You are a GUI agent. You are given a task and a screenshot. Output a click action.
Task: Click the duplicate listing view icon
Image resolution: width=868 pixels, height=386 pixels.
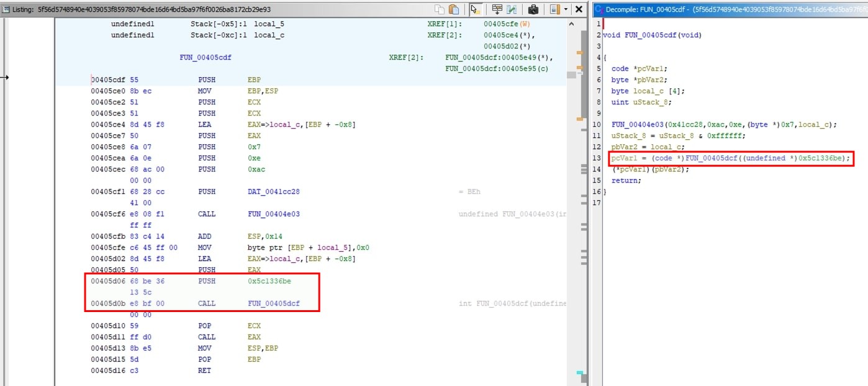pos(554,9)
